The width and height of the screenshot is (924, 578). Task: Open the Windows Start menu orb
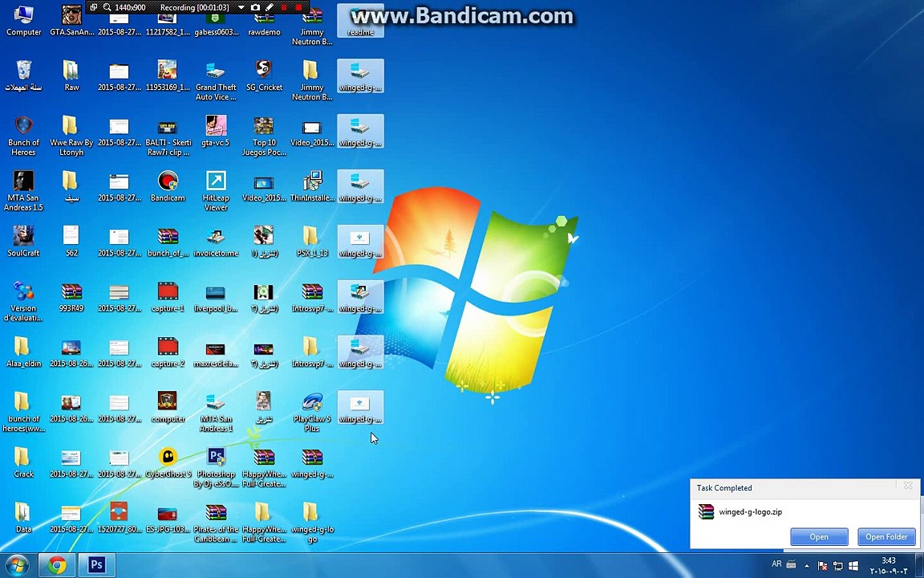pos(18,566)
